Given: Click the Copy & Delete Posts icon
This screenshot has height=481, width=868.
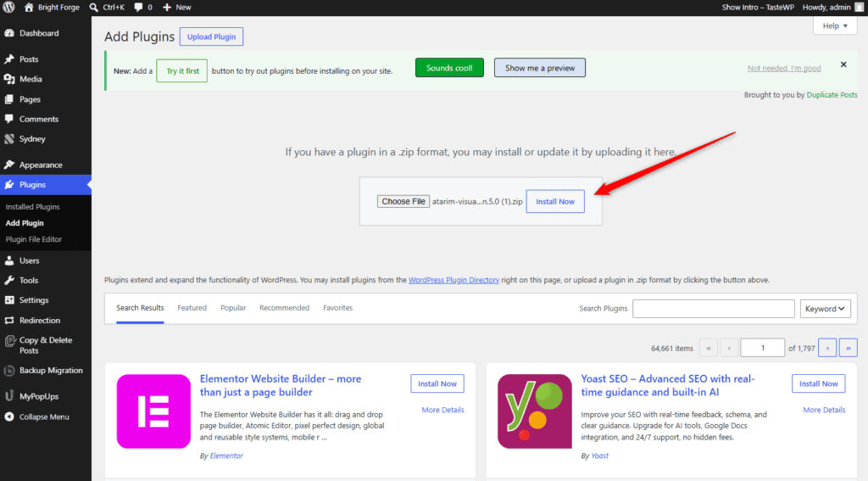Looking at the screenshot, I should click(9, 341).
